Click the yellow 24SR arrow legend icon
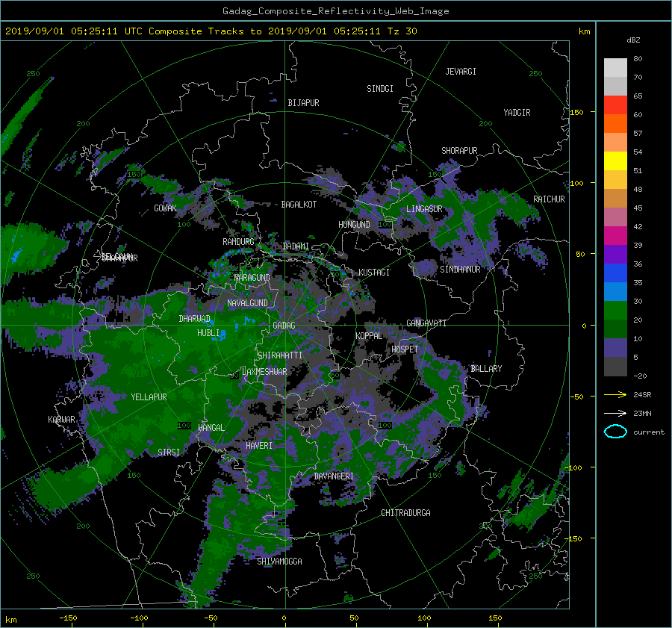This screenshot has width=672, height=628. coord(615,394)
